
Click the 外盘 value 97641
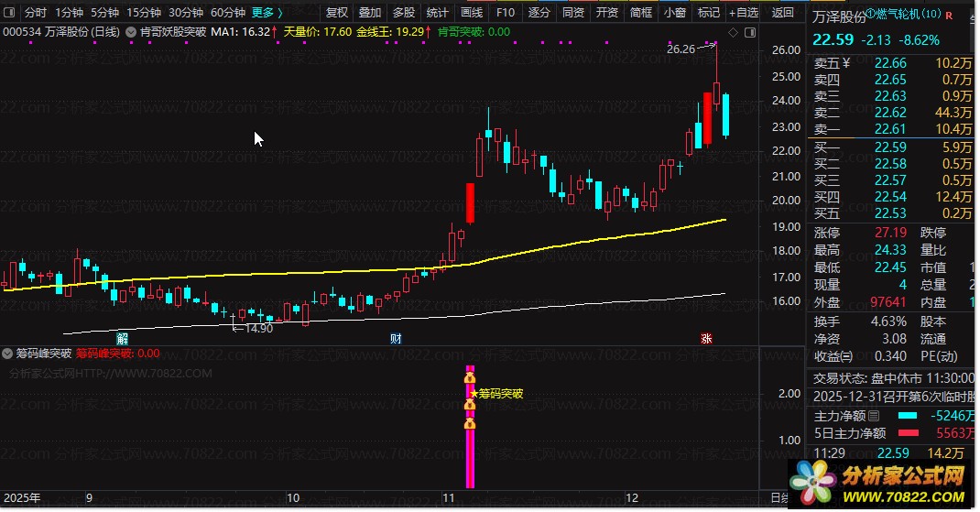click(x=887, y=302)
